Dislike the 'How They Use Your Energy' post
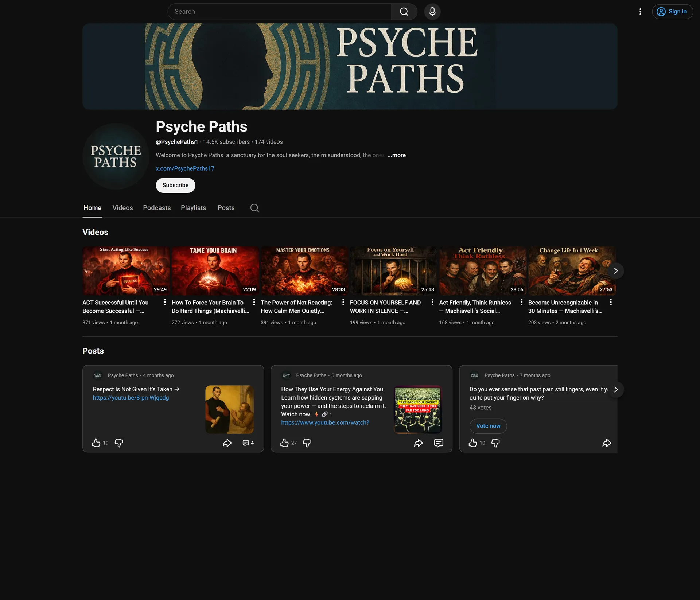The height and width of the screenshot is (600, 700). pos(307,443)
